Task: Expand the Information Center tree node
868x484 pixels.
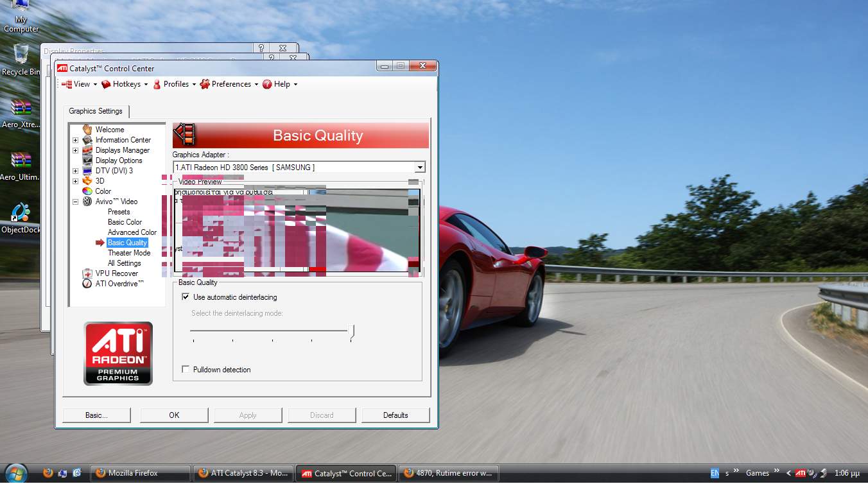Action: coord(75,140)
